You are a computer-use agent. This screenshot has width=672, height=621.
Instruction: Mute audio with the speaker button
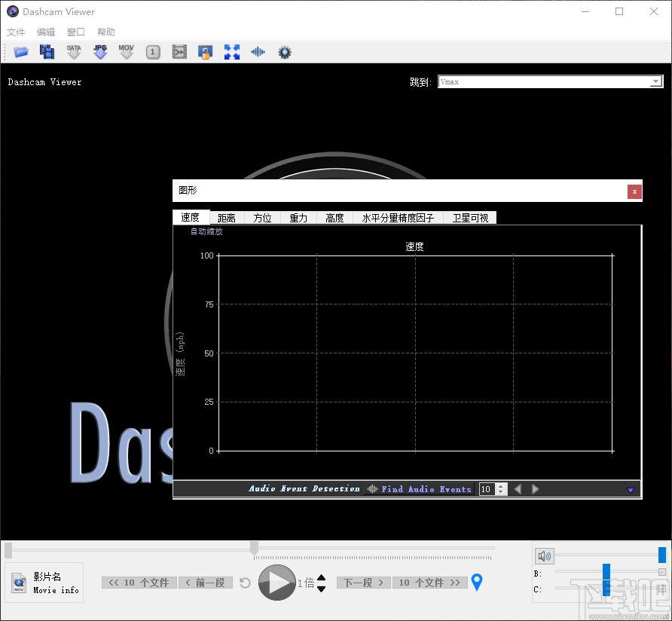544,556
